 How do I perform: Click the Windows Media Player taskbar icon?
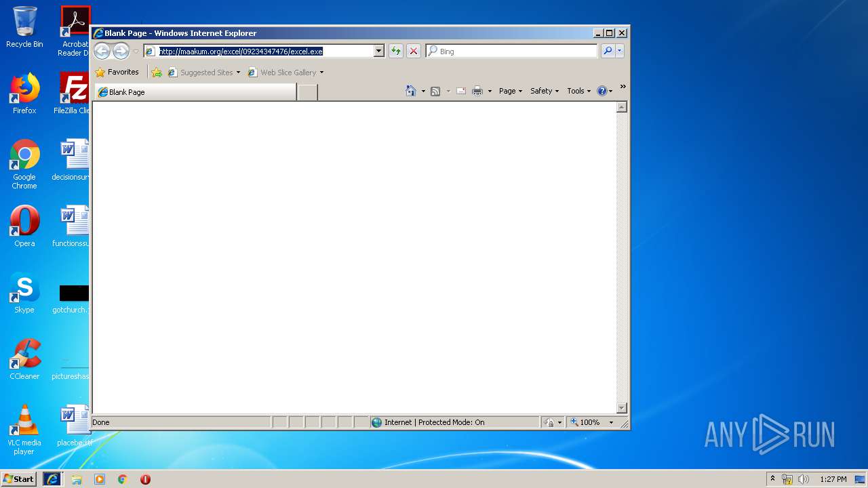tap(100, 479)
